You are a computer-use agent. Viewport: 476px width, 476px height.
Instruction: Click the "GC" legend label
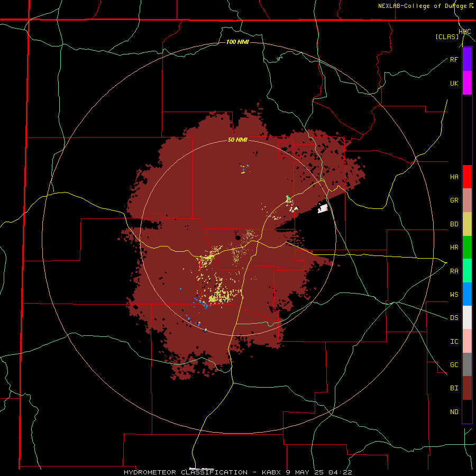tap(454, 364)
